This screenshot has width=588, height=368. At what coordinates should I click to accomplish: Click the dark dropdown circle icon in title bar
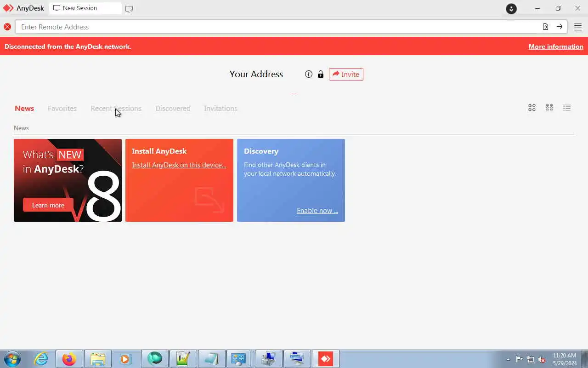point(511,9)
